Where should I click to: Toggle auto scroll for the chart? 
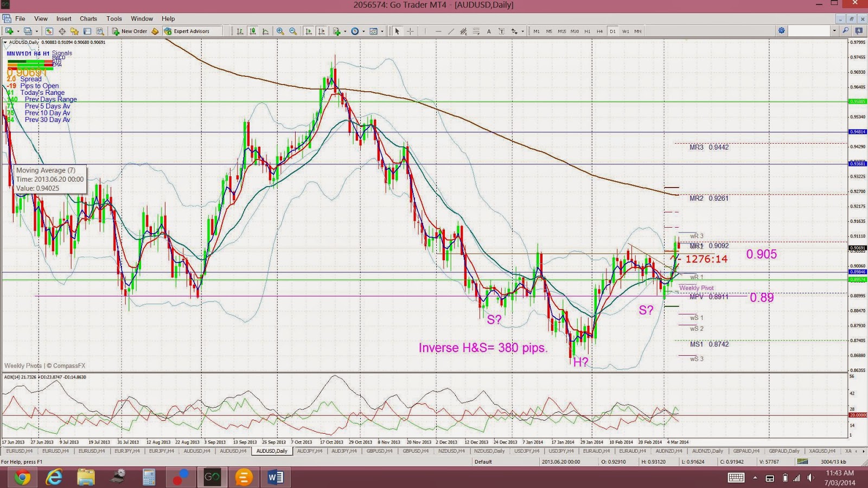click(x=309, y=31)
